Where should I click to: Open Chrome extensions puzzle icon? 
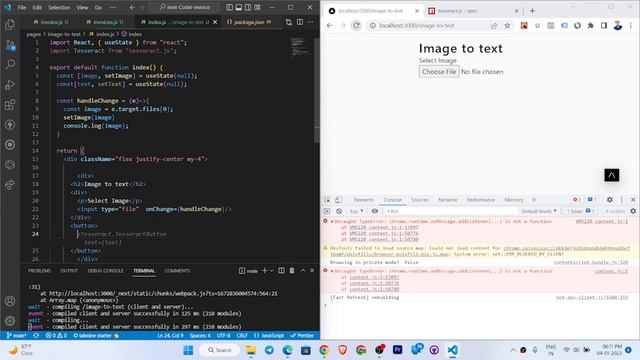click(591, 26)
